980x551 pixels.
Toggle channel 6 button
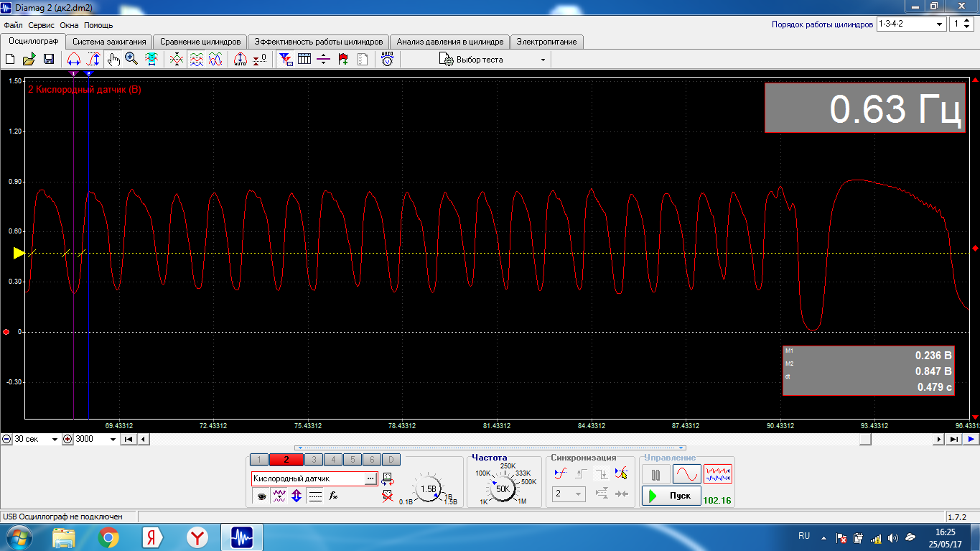coord(371,460)
